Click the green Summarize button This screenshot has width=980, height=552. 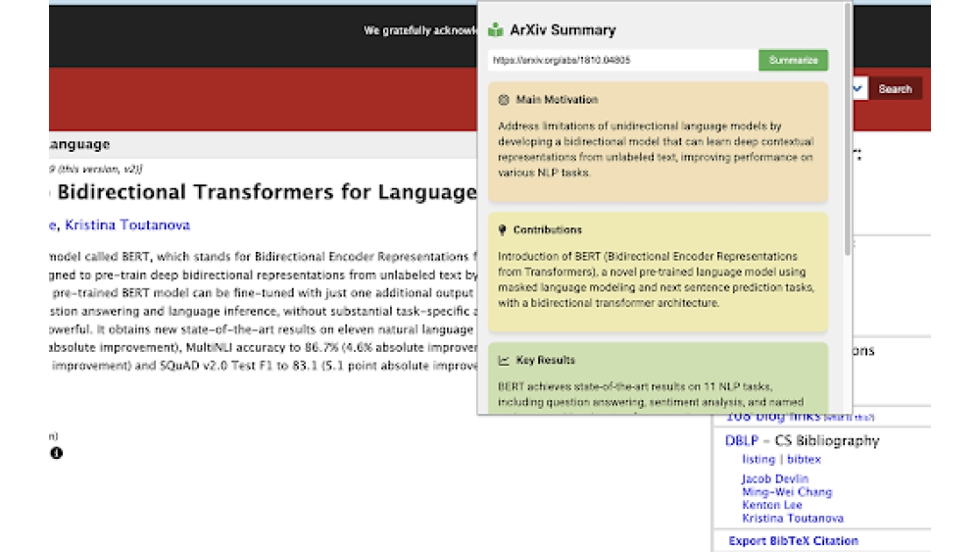point(793,60)
